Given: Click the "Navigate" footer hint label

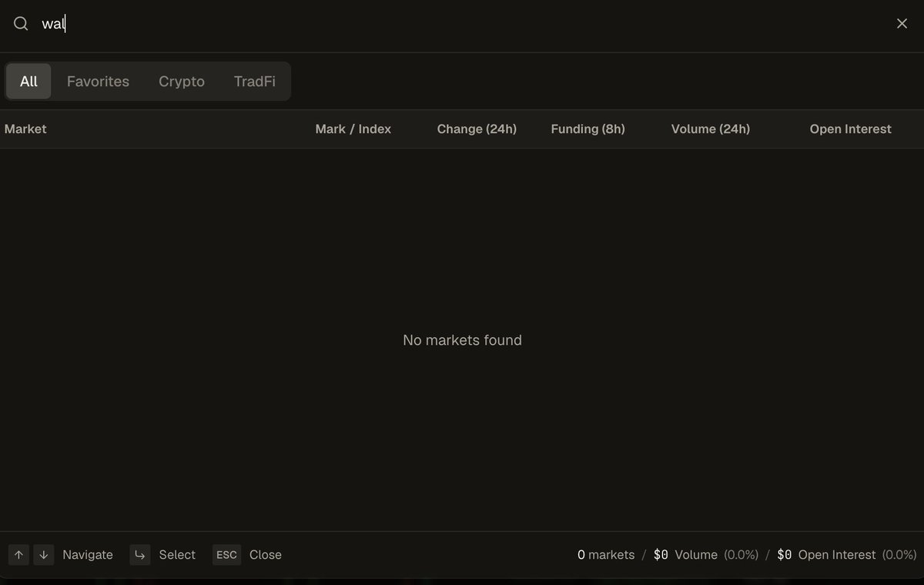Looking at the screenshot, I should (x=88, y=555).
